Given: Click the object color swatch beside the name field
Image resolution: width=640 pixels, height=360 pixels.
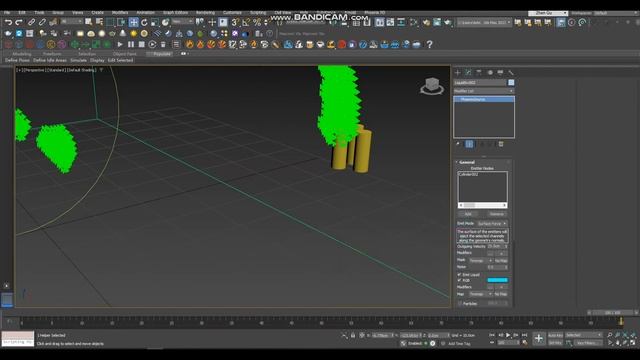Looking at the screenshot, I should click(x=511, y=82).
